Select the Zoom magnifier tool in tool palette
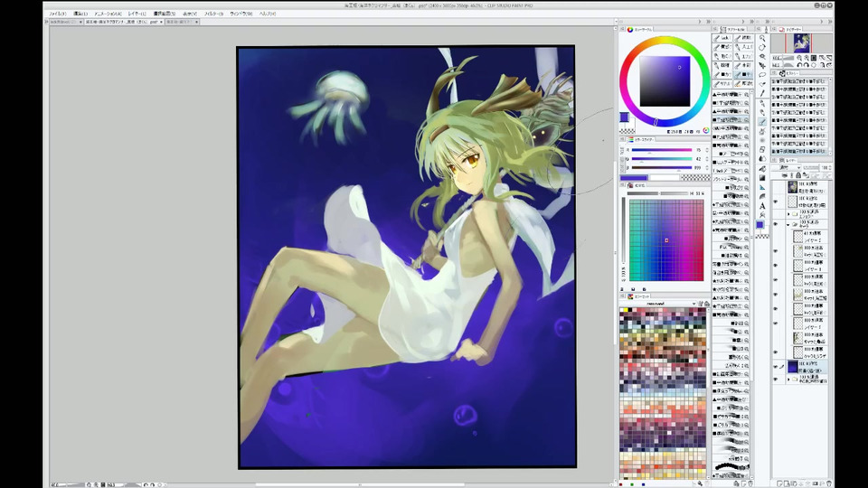 (762, 39)
